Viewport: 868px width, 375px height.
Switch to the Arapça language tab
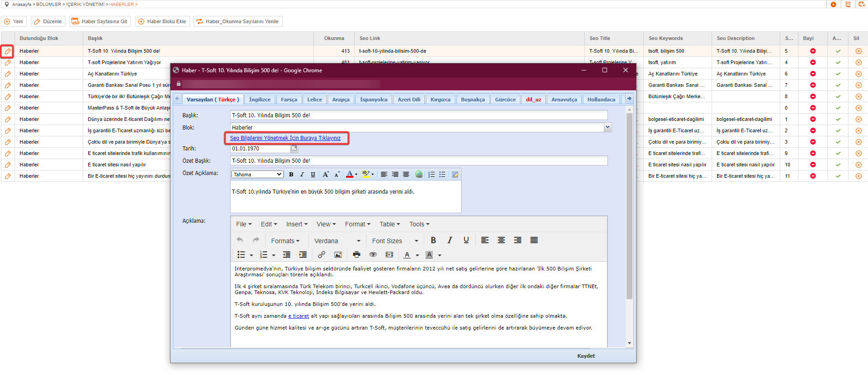pos(341,100)
